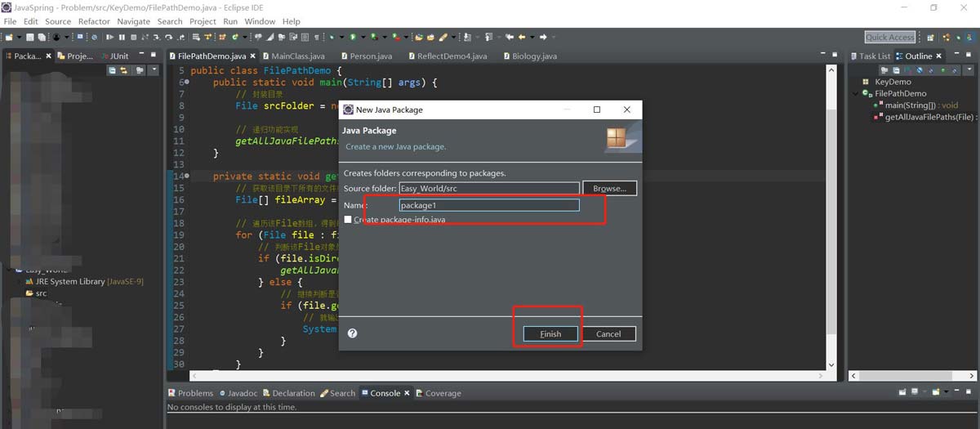Open the Refactor menu
The image size is (980, 429).
tap(94, 21)
